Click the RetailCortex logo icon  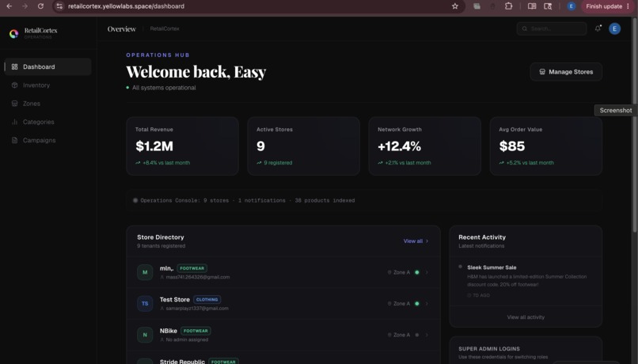[13, 34]
